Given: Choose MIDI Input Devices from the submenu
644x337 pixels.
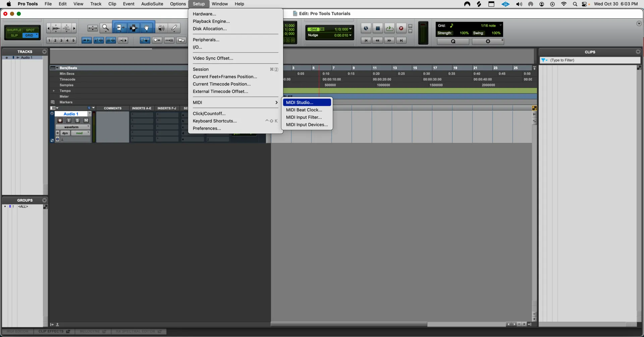Looking at the screenshot, I should pyautogui.click(x=307, y=125).
